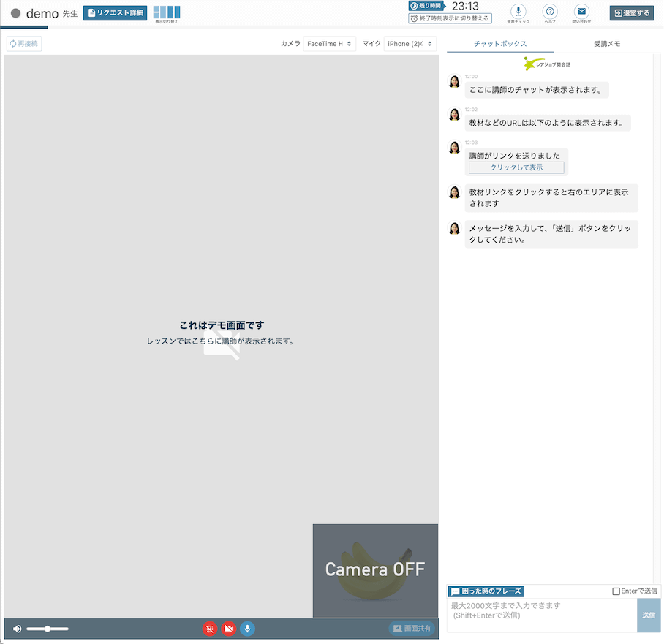Click the contact envelope icon
The width and height of the screenshot is (664, 644).
[x=581, y=12]
